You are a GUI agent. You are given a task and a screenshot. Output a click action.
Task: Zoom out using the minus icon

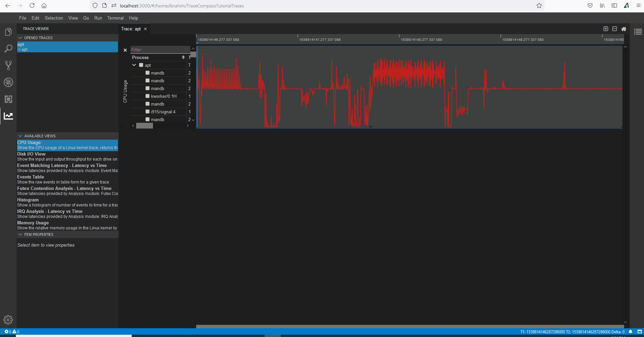click(x=615, y=29)
